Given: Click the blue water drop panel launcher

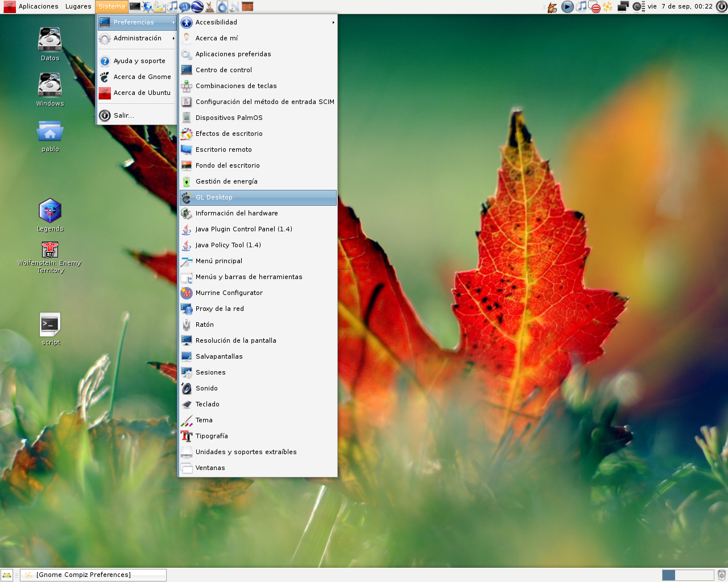Looking at the screenshot, I should pos(222,7).
